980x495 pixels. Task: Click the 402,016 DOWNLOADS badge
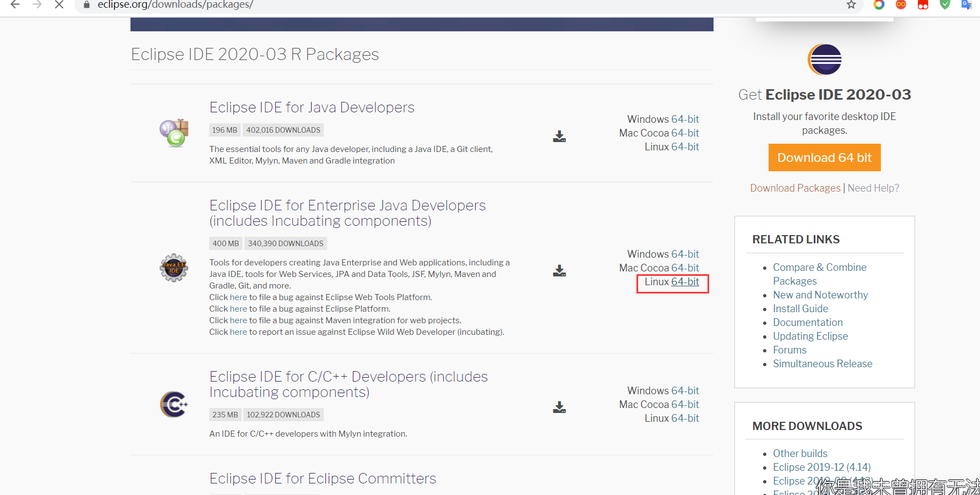(283, 130)
